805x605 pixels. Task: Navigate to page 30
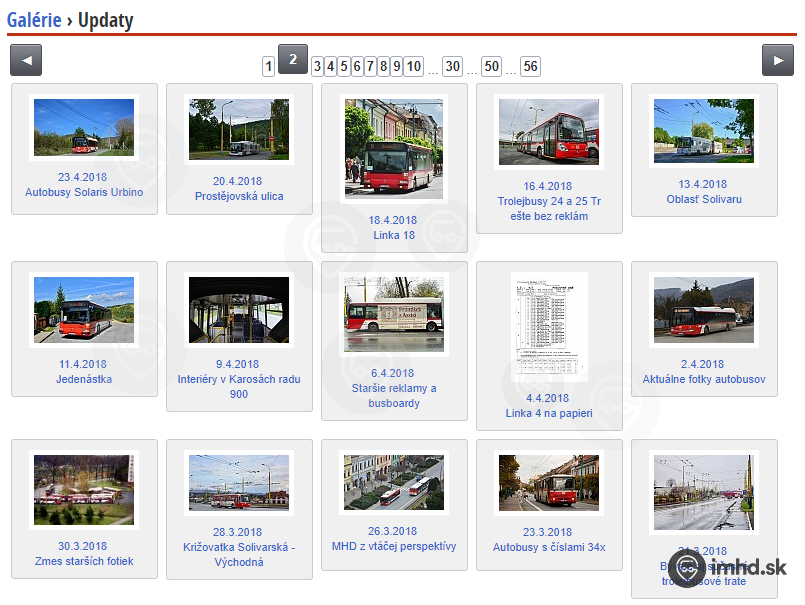tap(452, 67)
